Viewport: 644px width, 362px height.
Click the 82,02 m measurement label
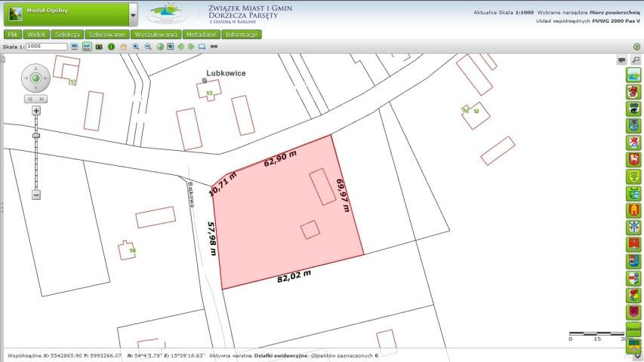click(x=294, y=276)
